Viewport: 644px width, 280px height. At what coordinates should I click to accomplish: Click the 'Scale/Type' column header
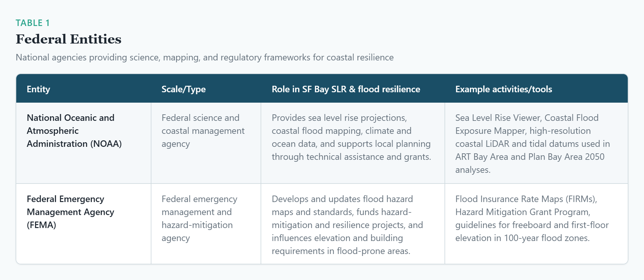[184, 89]
